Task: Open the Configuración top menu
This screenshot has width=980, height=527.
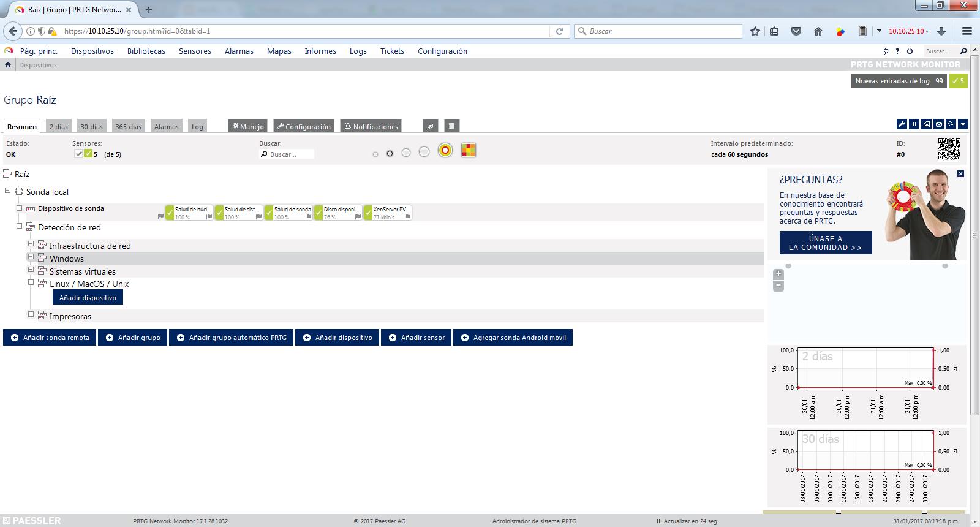Action: point(442,51)
